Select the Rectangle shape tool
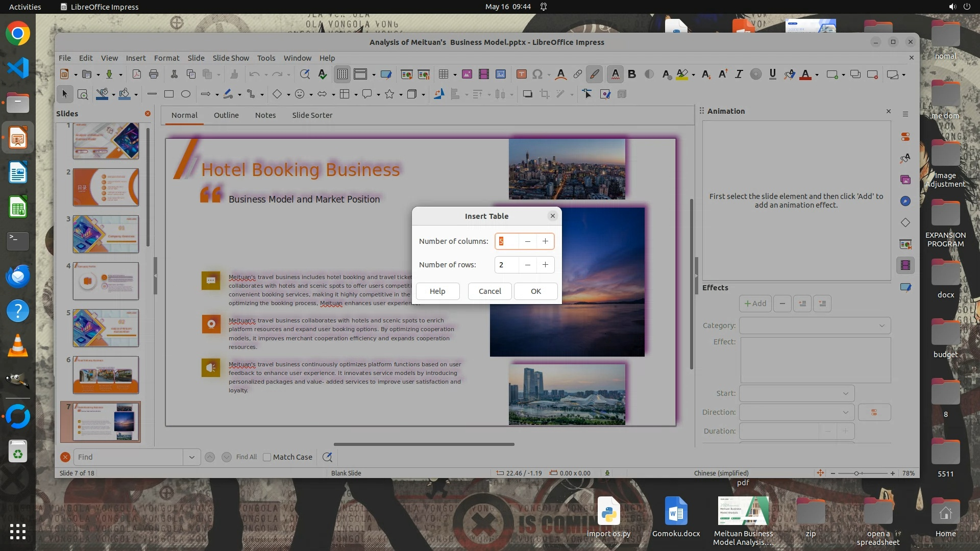Image resolution: width=980 pixels, height=551 pixels. coord(169,94)
